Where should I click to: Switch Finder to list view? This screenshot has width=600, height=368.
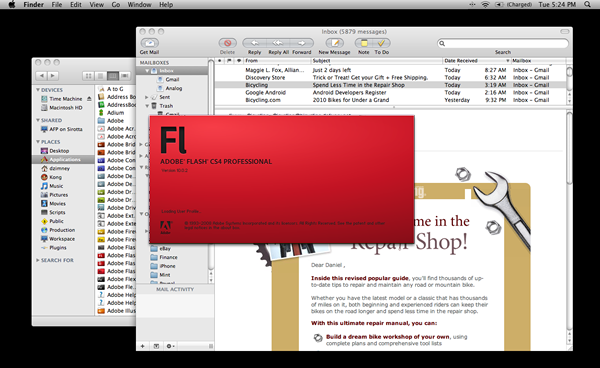pos(101,76)
